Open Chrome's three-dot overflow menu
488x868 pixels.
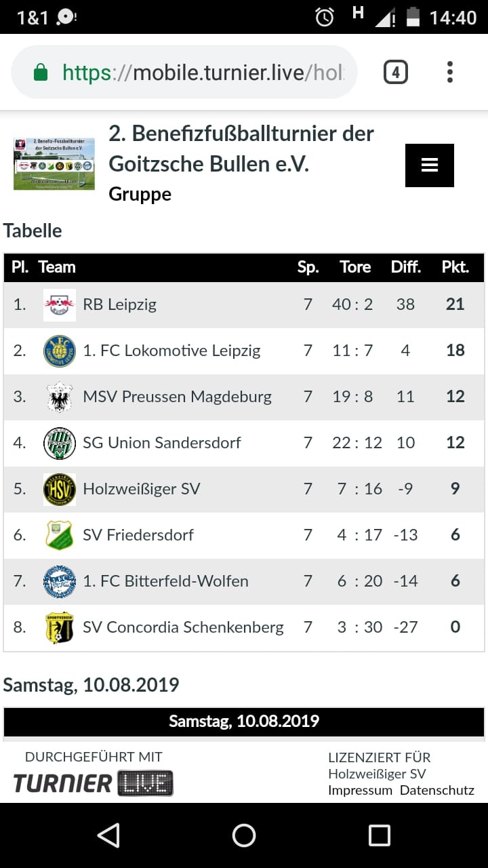coord(450,72)
